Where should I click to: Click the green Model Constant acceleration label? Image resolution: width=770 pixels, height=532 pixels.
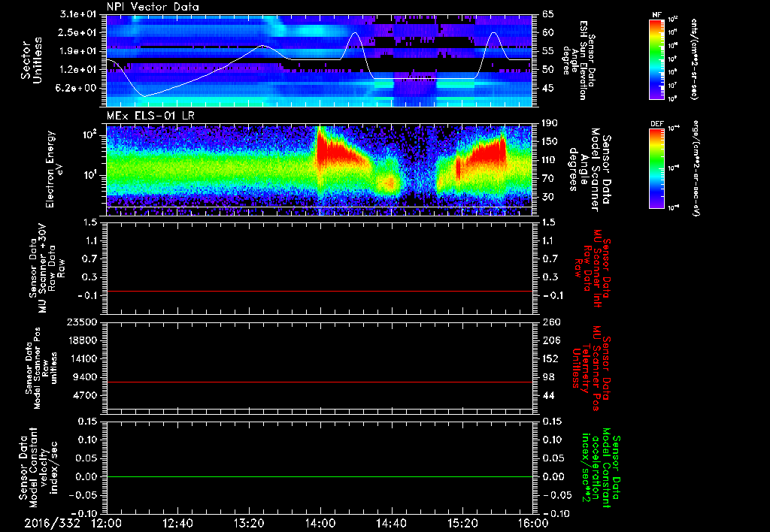point(601,469)
